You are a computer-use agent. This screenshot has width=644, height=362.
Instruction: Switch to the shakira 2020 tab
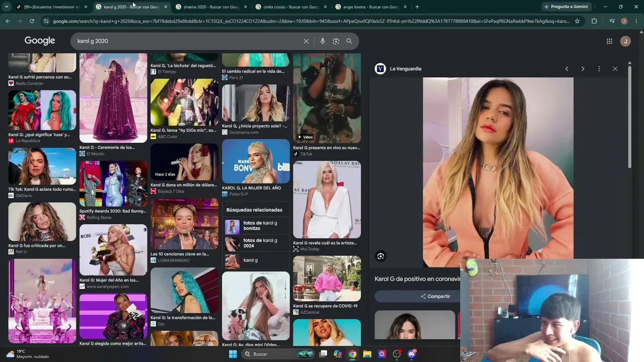(211, 7)
